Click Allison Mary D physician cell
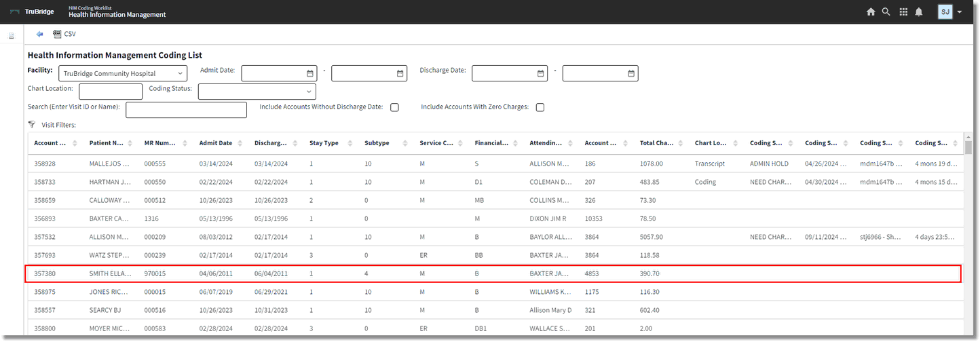This screenshot has width=980, height=342. coord(552,310)
